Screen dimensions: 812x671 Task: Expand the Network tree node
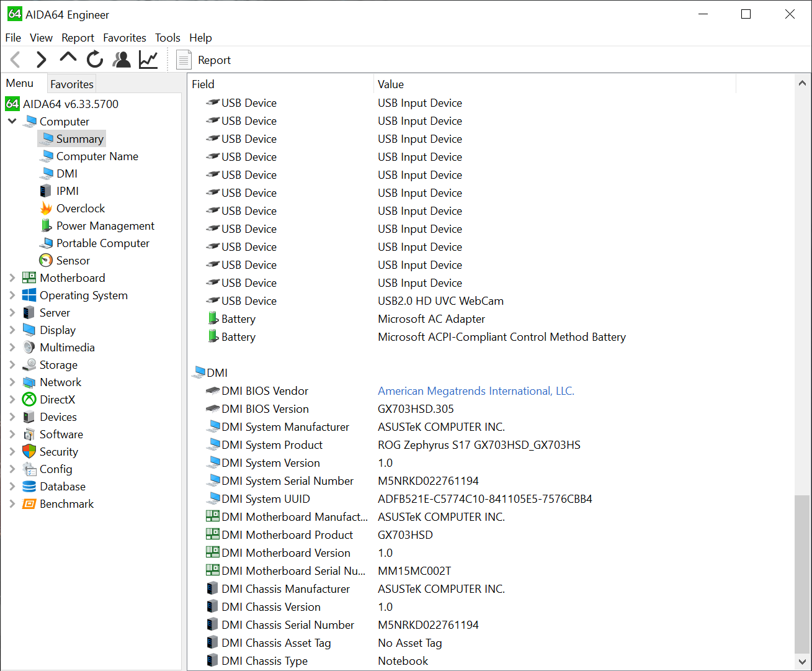pos(12,382)
